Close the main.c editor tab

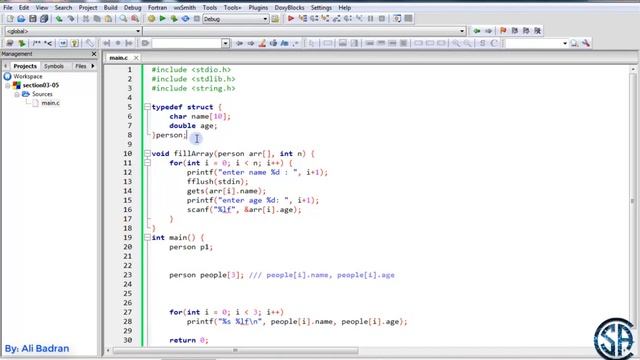coord(136,58)
